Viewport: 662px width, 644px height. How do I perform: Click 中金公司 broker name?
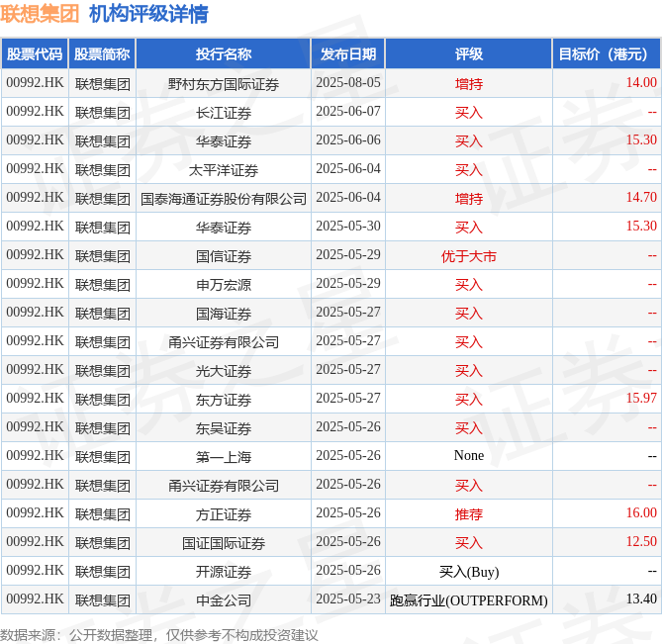(224, 600)
